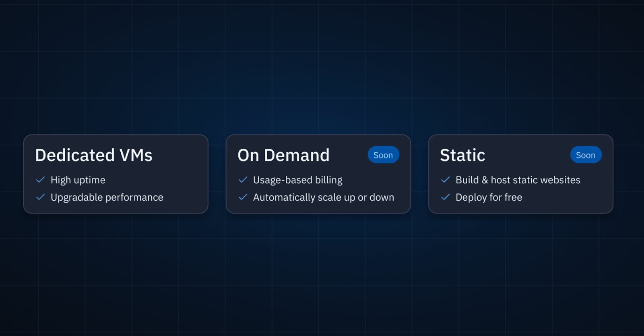Click the checkmark next to Usage-based billing
This screenshot has height=336, width=644.
[243, 180]
